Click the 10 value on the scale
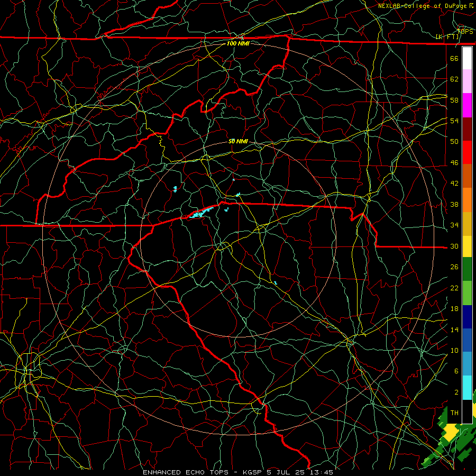 click(x=454, y=351)
